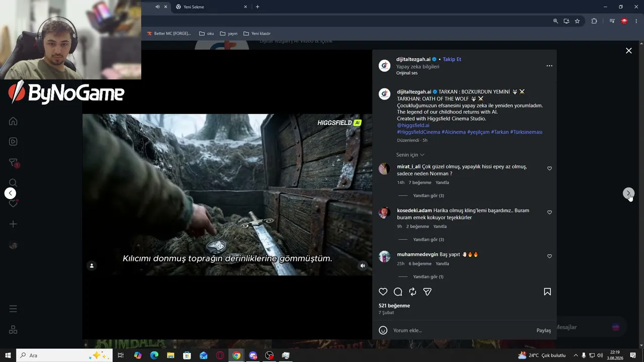Like mirat_i_ali's comment

(549, 168)
